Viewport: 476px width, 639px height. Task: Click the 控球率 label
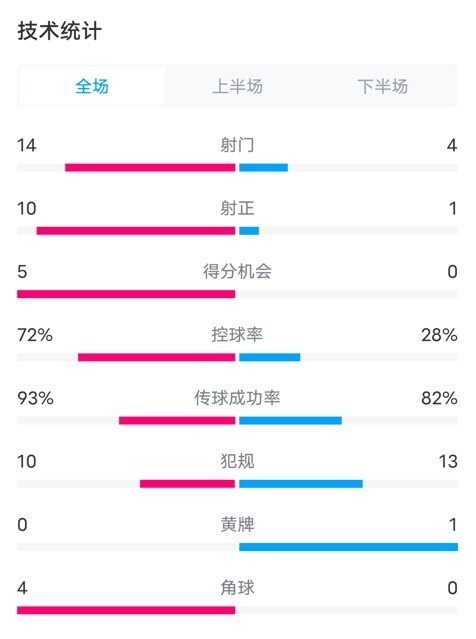pos(237,335)
